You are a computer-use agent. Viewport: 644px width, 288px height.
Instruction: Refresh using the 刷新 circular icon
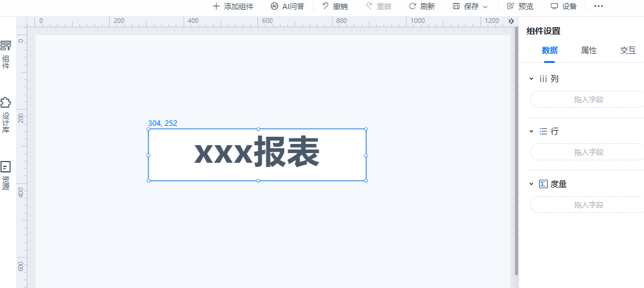pos(413,6)
